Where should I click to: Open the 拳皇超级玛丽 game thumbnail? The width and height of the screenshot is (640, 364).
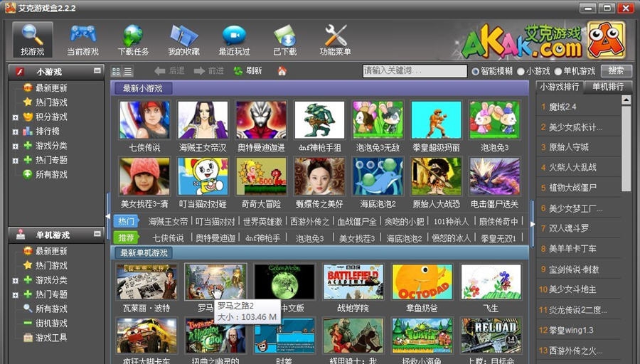point(437,120)
